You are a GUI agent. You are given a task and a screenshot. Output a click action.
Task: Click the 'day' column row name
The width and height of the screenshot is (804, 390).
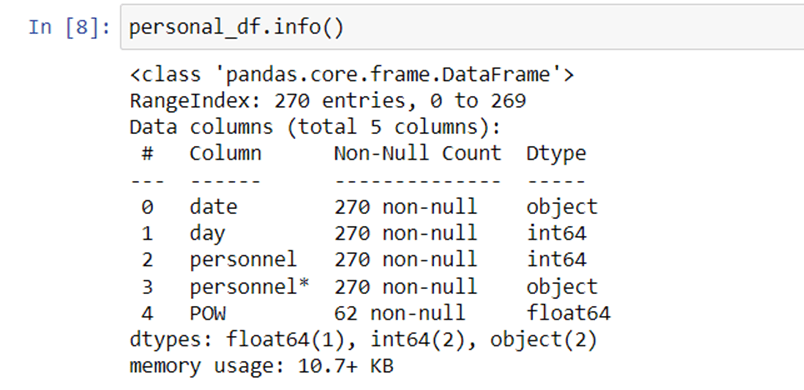207,234
